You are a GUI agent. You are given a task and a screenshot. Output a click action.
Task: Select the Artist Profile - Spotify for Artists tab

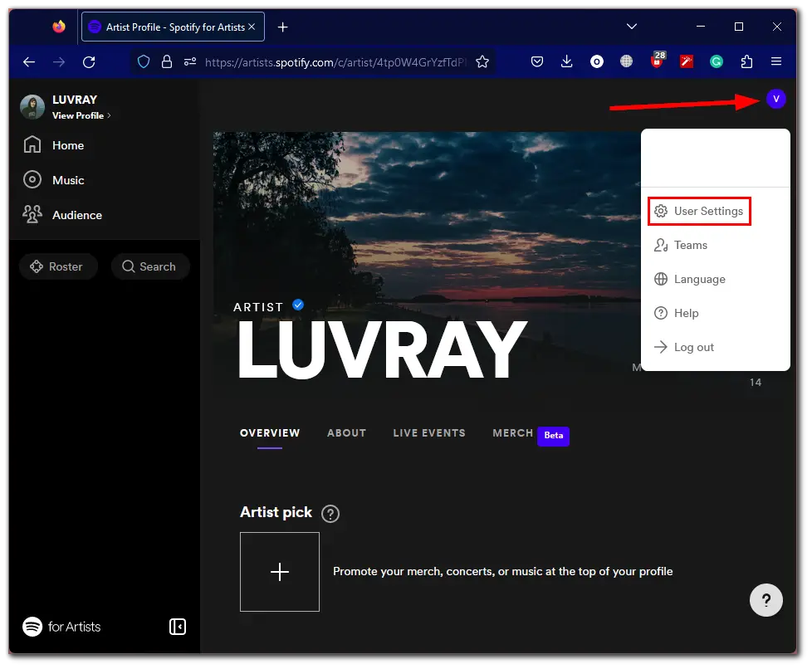[x=173, y=27]
